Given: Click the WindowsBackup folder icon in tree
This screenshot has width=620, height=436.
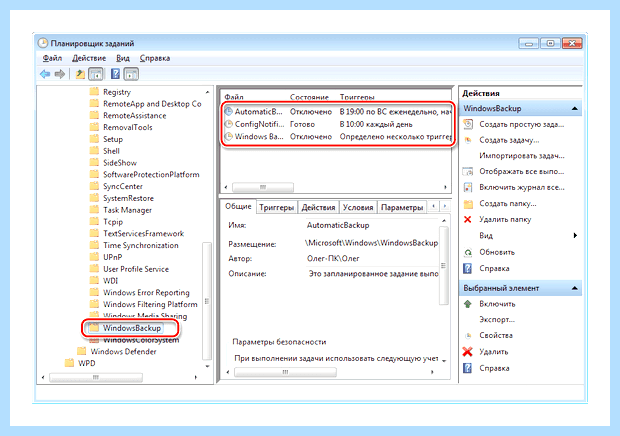Looking at the screenshot, I should pyautogui.click(x=94, y=328).
